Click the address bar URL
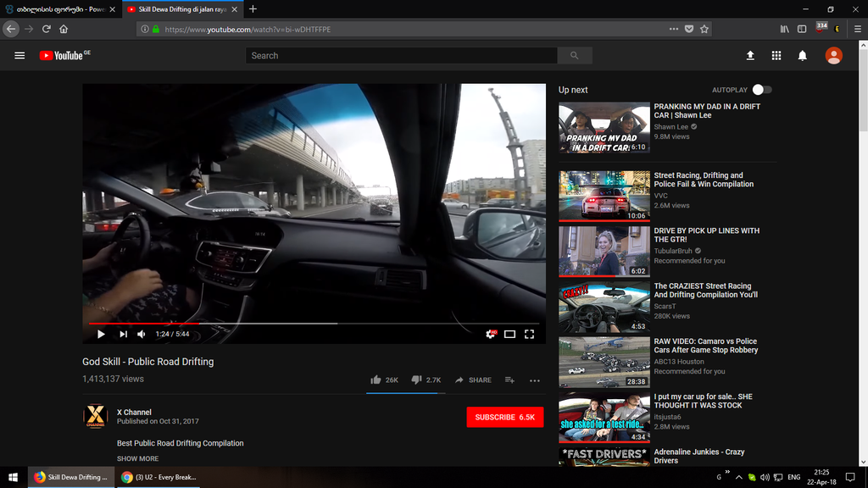Viewport: 868px width, 488px height. (248, 30)
